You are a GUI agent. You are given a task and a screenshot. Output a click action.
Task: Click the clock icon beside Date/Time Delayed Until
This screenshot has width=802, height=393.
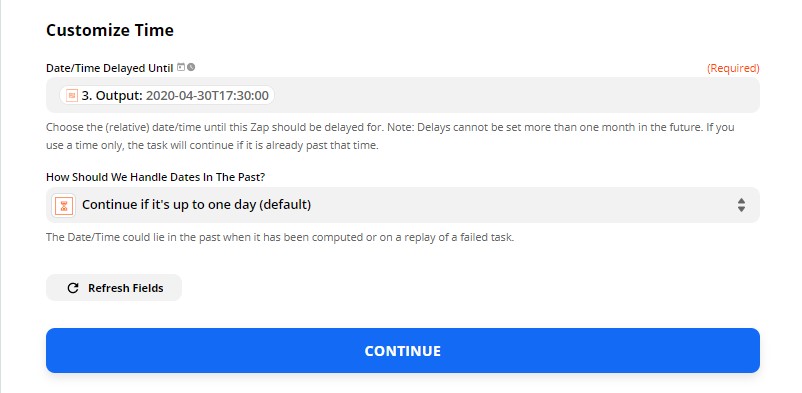[191, 67]
